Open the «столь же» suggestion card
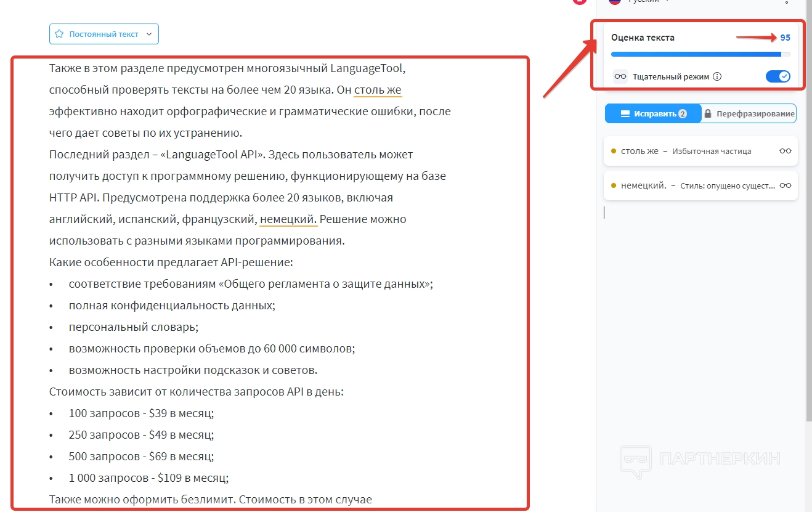Viewport: 812px width, 512px height. (690, 151)
